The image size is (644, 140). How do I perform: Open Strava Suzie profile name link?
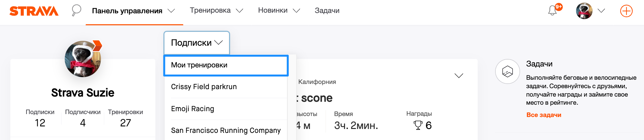tap(83, 93)
